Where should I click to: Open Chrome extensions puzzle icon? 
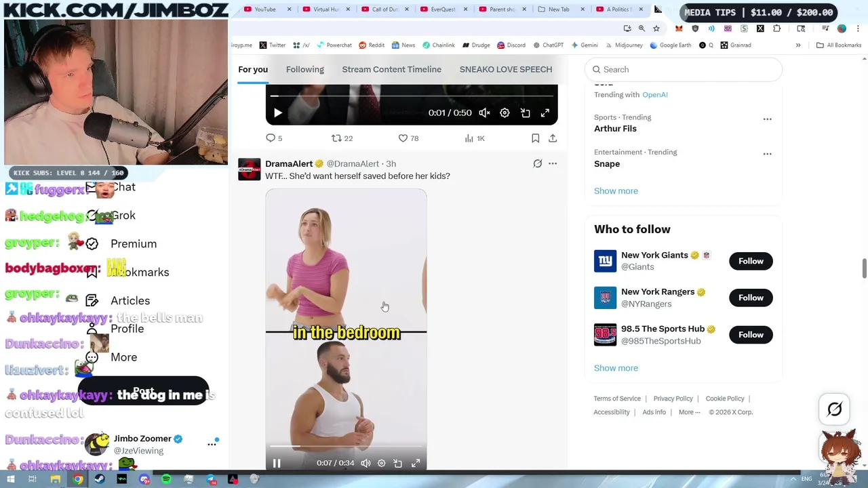tap(776, 28)
